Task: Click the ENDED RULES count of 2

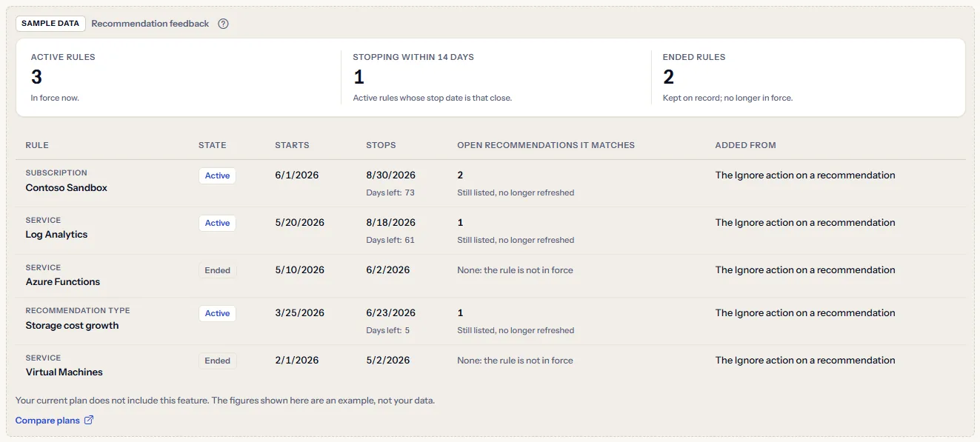Action: pyautogui.click(x=668, y=77)
